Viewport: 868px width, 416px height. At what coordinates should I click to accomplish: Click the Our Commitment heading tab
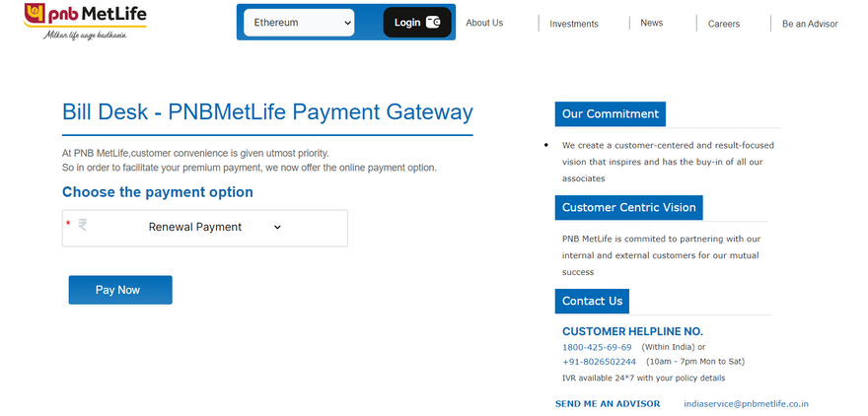coord(610,114)
